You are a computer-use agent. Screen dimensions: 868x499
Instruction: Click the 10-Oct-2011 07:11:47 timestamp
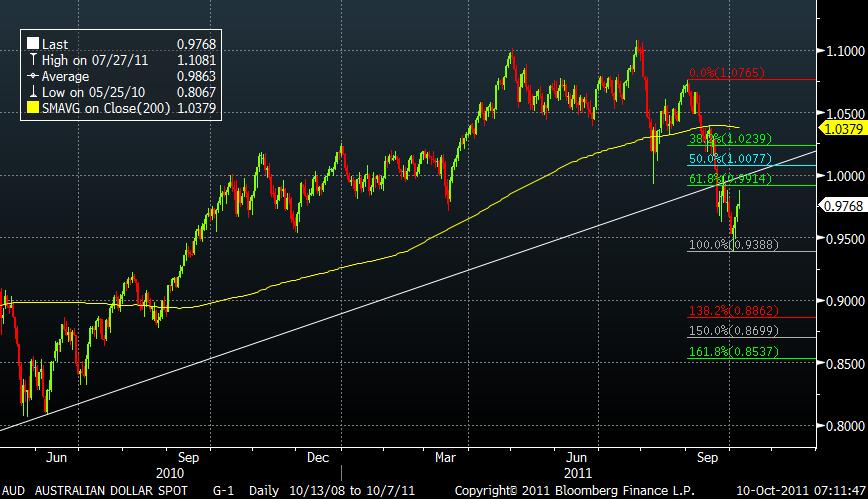coord(800,491)
